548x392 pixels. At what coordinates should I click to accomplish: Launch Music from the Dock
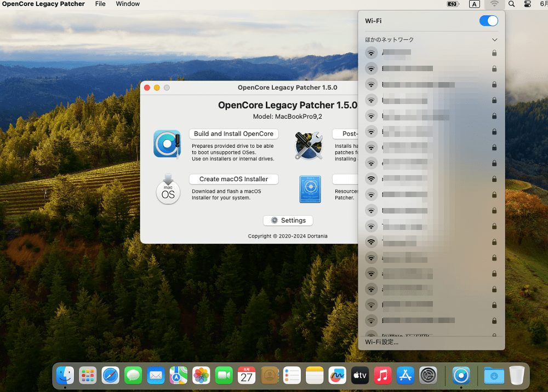tap(383, 375)
